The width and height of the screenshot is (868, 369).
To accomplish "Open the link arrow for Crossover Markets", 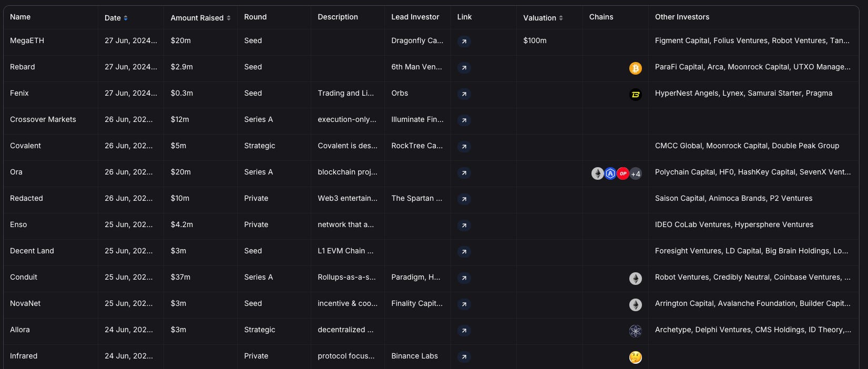I will (464, 120).
